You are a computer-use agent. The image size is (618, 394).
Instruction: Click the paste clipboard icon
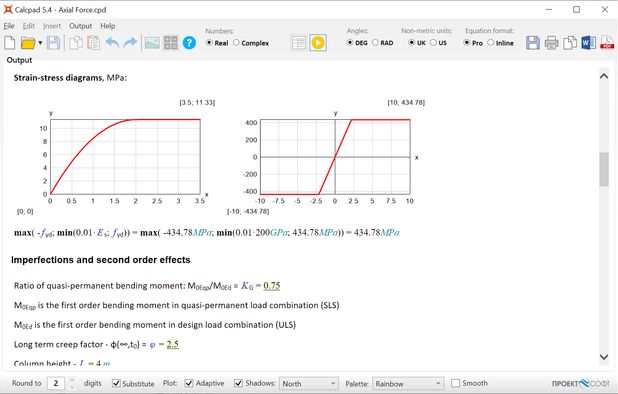tap(93, 43)
